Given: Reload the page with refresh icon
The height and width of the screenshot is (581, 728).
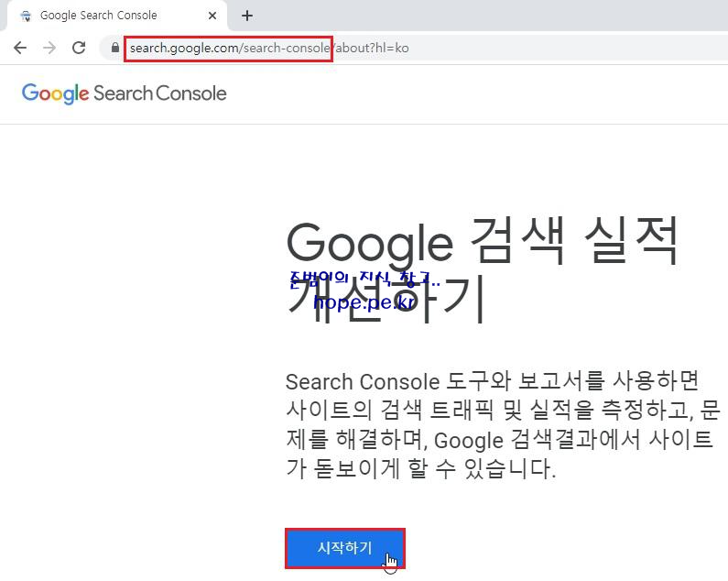Looking at the screenshot, I should (x=79, y=48).
